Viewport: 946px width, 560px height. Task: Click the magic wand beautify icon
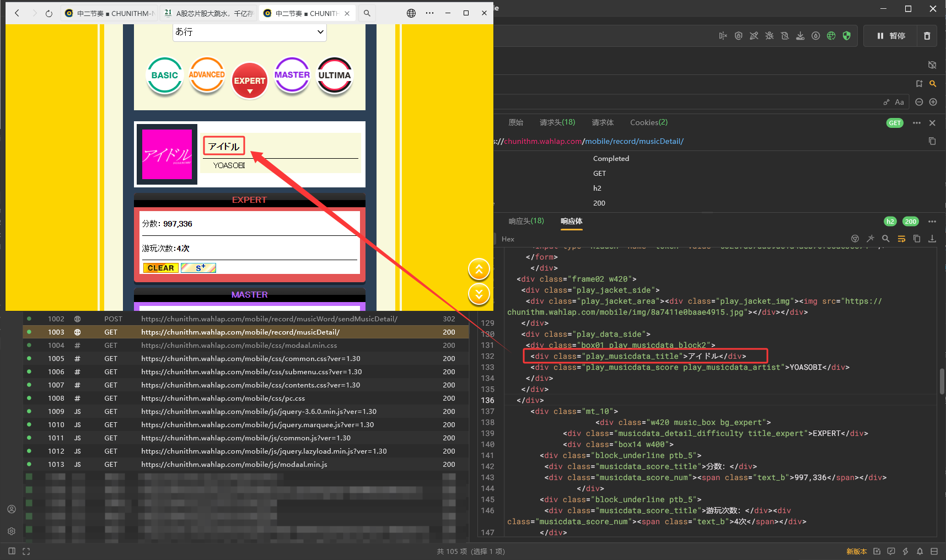(870, 239)
